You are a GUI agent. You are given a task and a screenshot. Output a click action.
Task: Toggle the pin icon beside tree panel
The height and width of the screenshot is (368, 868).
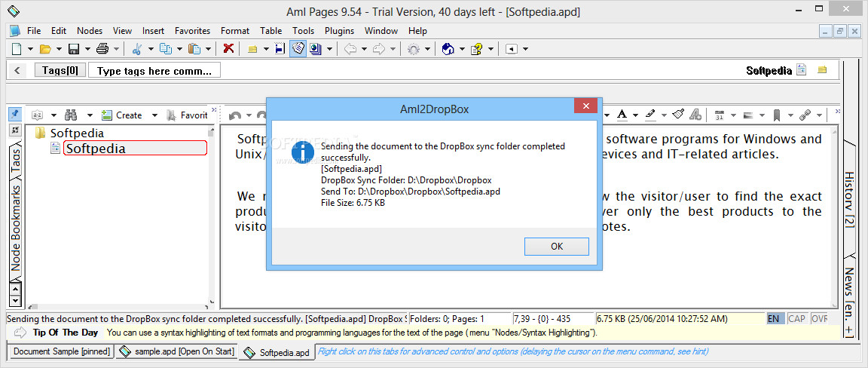click(x=15, y=114)
